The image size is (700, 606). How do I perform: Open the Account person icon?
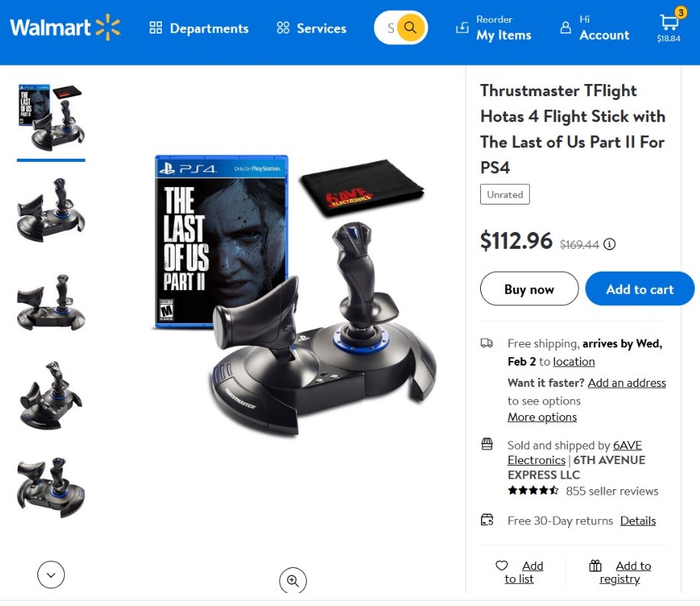click(566, 27)
